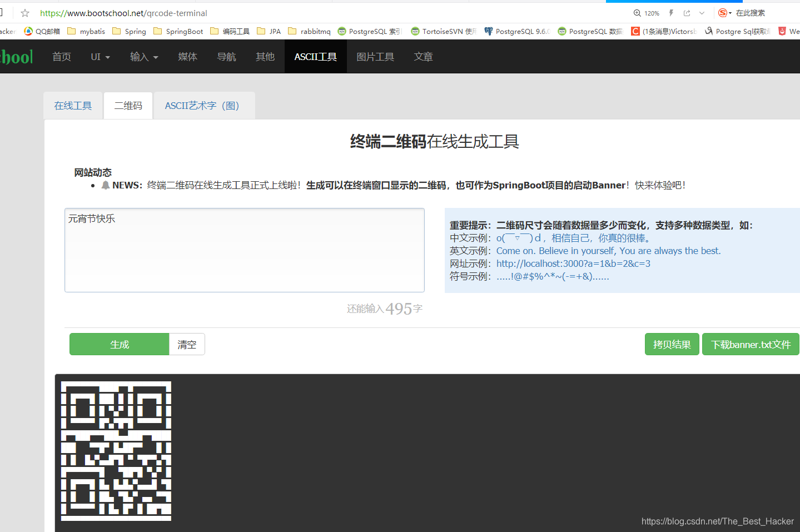
Task: Click the share page icon
Action: [687, 13]
